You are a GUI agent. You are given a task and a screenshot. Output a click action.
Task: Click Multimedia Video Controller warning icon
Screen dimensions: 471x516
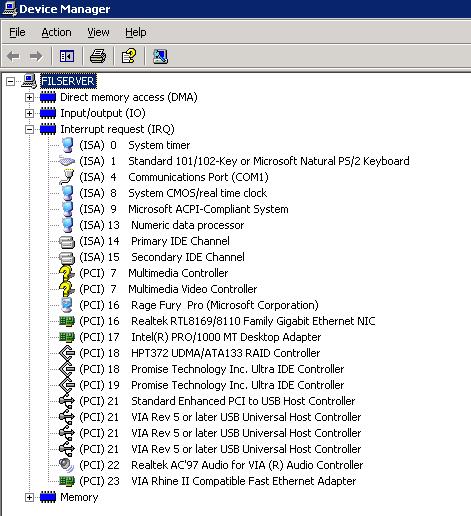click(x=67, y=289)
